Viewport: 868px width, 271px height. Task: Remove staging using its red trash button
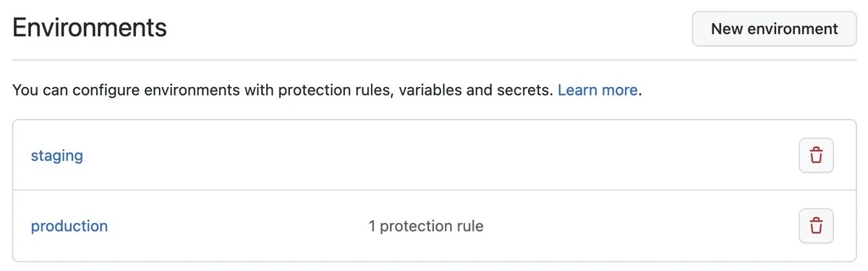tap(816, 155)
